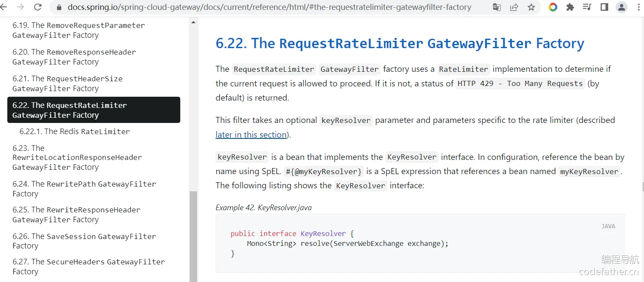Open 6.25 RewriteResponseHeader GatewayFilter Factory
The image size is (644, 282).
click(76, 215)
